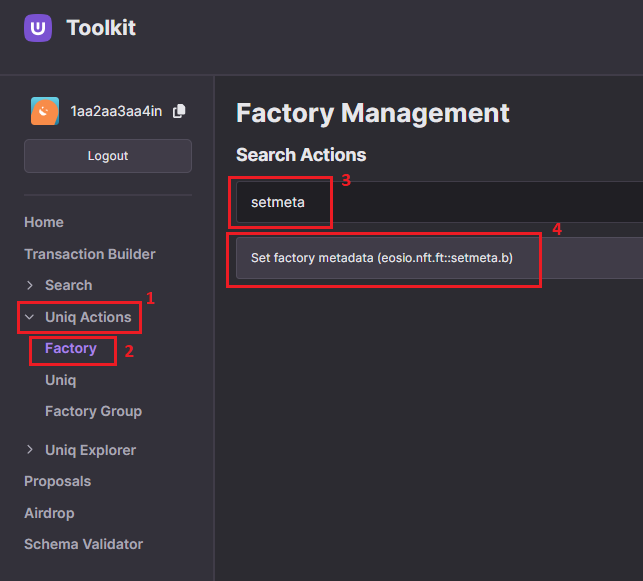643x581 pixels.
Task: Collapse the Uniq Actions chevron
Action: point(30,317)
